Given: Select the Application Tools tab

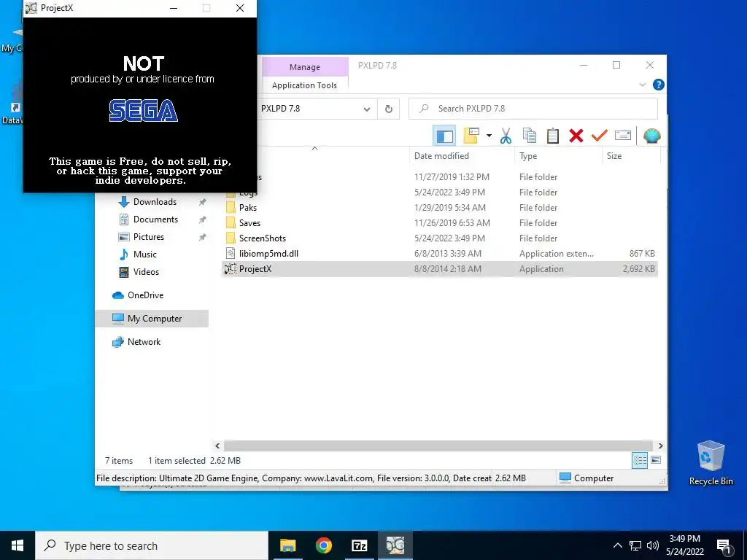Looking at the screenshot, I should pos(304,85).
